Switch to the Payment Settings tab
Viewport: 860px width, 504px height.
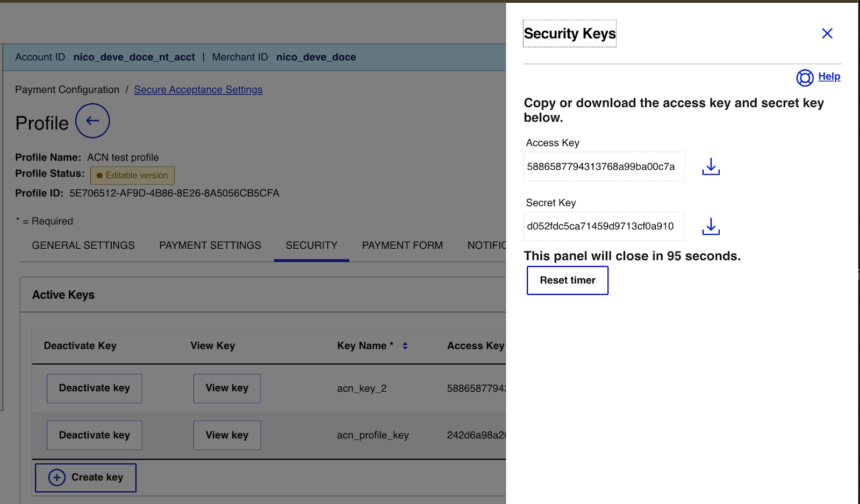tap(210, 246)
